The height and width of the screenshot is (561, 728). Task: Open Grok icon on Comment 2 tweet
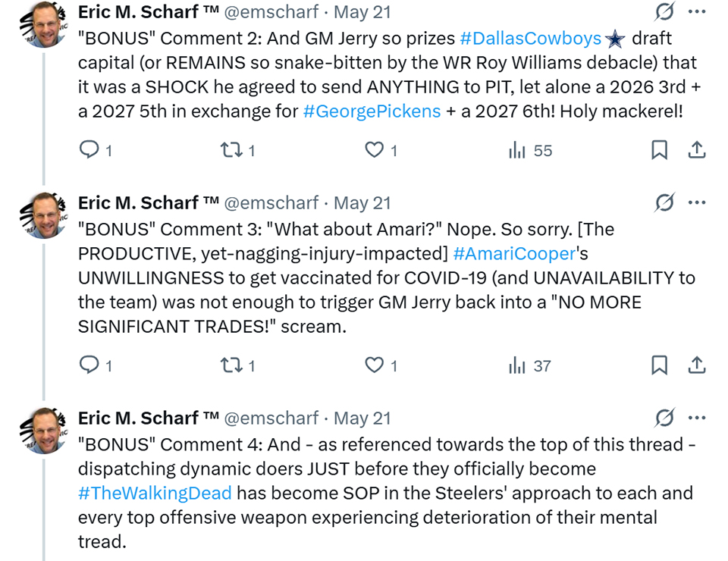tap(664, 12)
